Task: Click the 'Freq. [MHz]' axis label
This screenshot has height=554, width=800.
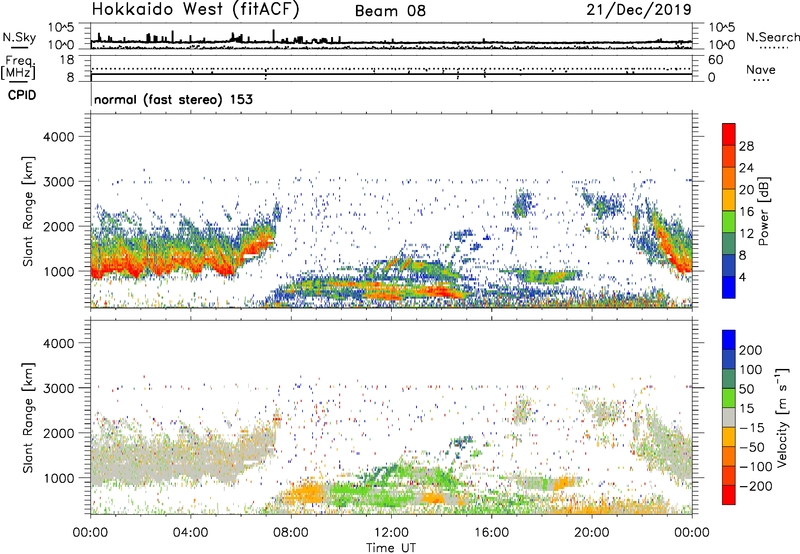Action: point(18,67)
